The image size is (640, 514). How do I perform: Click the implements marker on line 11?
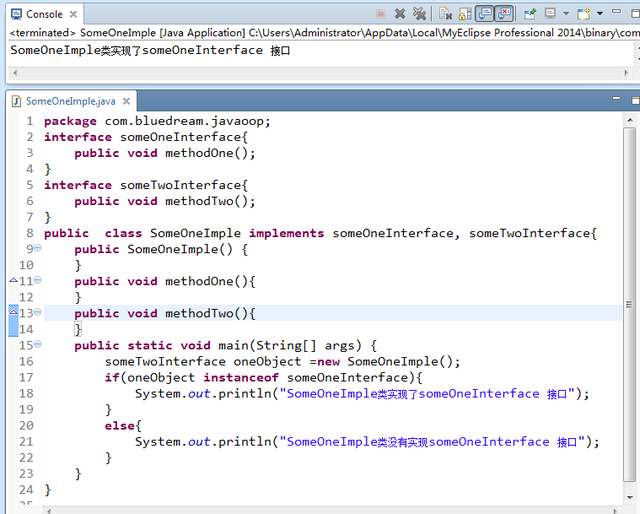pos(13,280)
